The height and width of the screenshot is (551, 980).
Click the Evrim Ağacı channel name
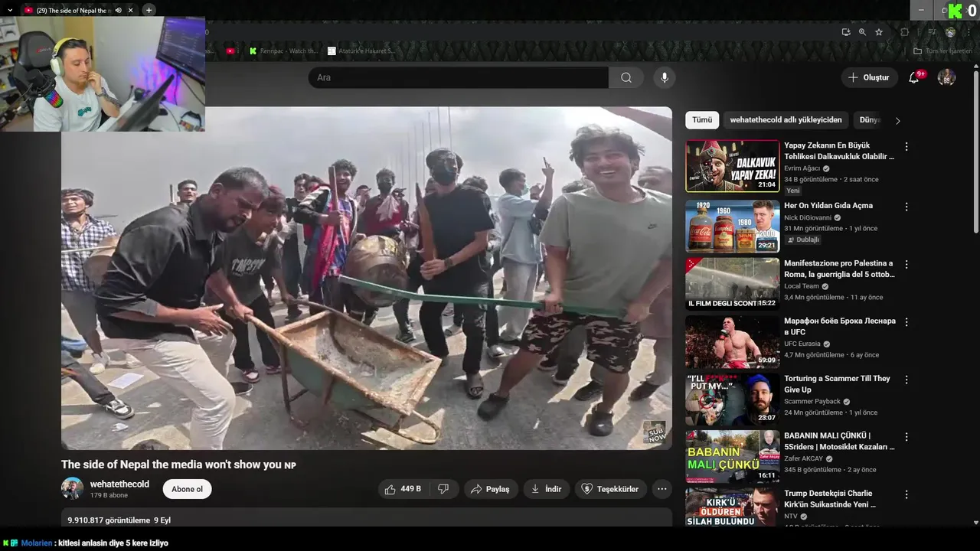[x=802, y=168]
